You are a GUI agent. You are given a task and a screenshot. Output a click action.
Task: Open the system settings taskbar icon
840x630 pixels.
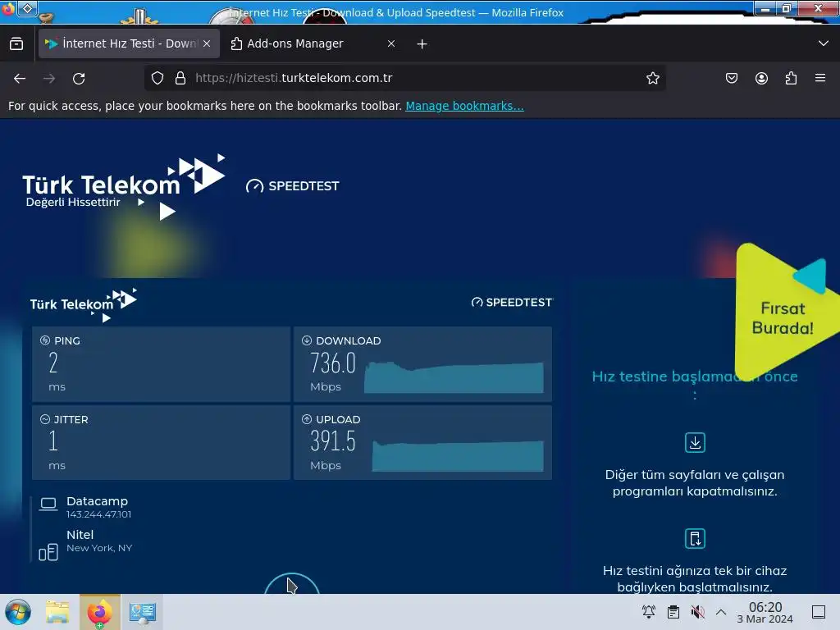(143, 612)
